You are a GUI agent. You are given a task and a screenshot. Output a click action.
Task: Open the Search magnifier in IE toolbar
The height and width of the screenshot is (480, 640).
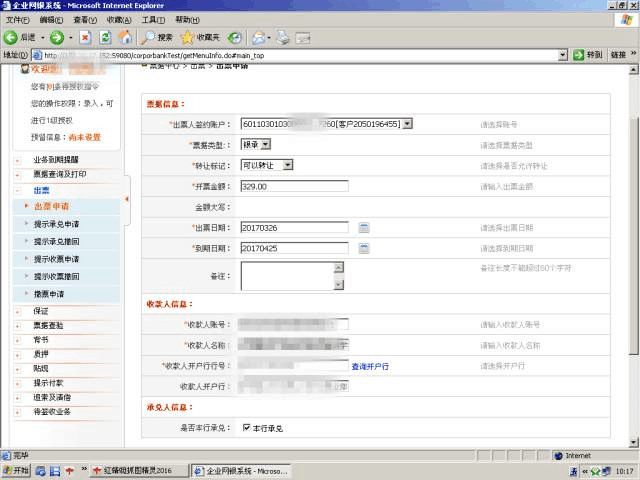(148, 38)
